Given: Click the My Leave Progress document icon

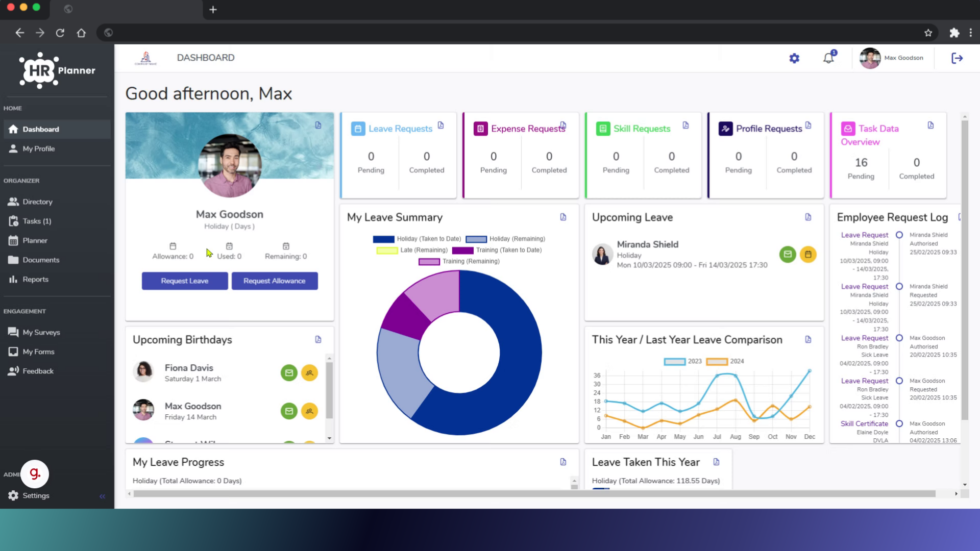Looking at the screenshot, I should coord(563,462).
